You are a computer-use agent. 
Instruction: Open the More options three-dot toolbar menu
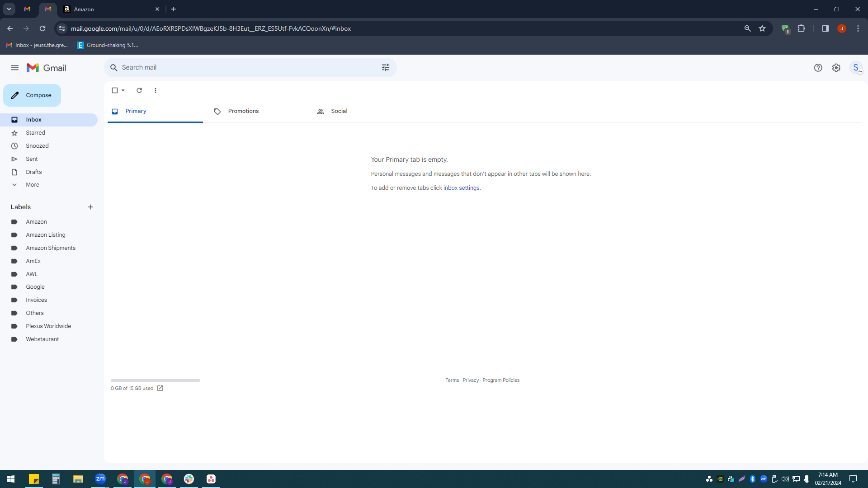[156, 90]
